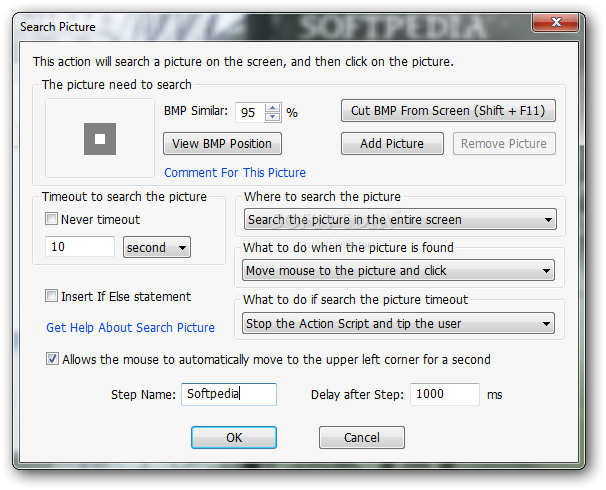Expand the Stop the Action Script dropdown
Image resolution: width=606 pixels, height=490 pixels.
pos(398,323)
